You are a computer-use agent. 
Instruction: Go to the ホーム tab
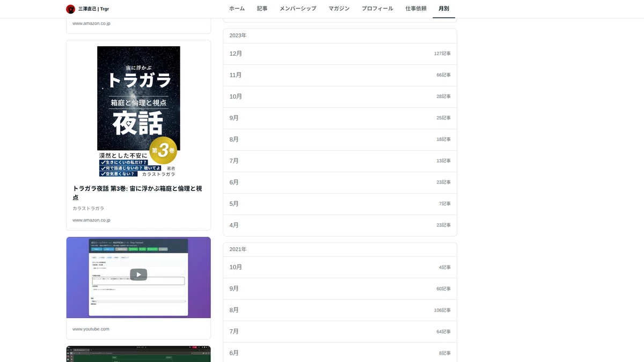237,9
